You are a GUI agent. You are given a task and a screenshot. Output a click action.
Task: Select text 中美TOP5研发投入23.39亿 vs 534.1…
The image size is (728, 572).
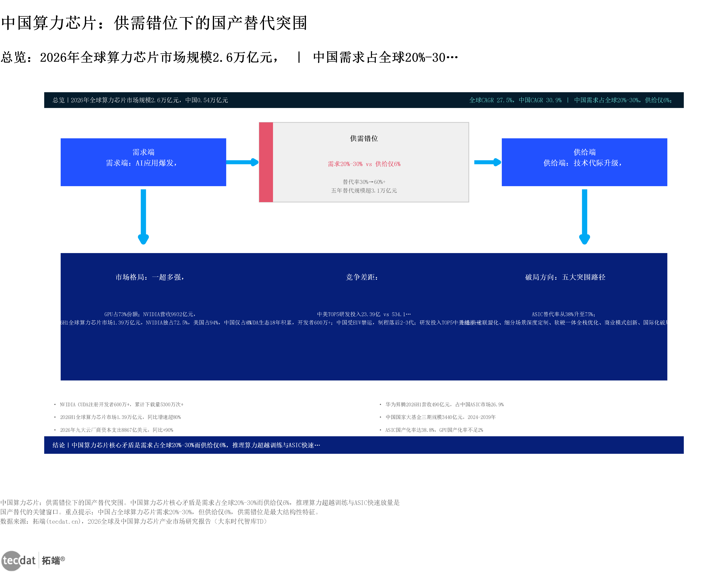tap(364, 314)
